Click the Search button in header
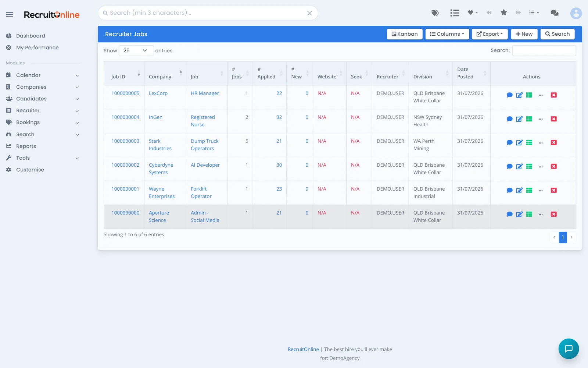This screenshot has width=588, height=368. 557,34
